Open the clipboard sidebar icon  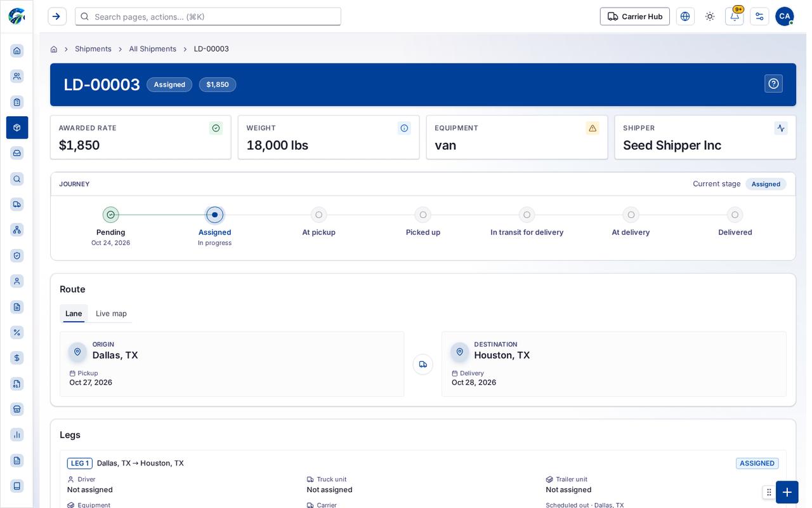17,102
